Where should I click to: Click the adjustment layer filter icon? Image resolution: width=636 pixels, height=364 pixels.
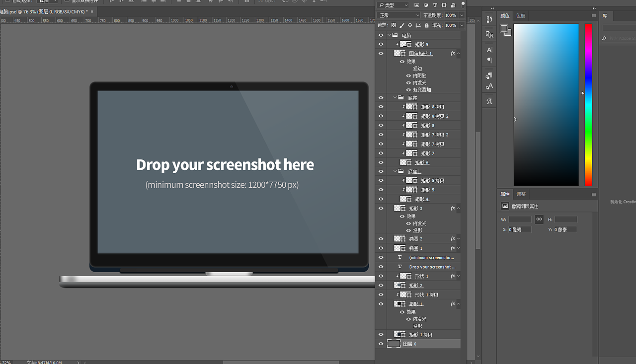click(x=427, y=5)
